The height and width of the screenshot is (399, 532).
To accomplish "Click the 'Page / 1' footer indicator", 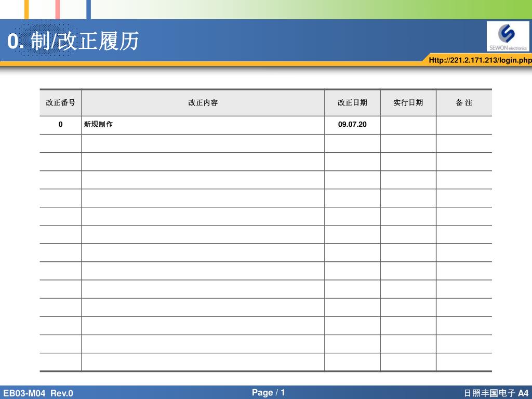I will pos(268,393).
